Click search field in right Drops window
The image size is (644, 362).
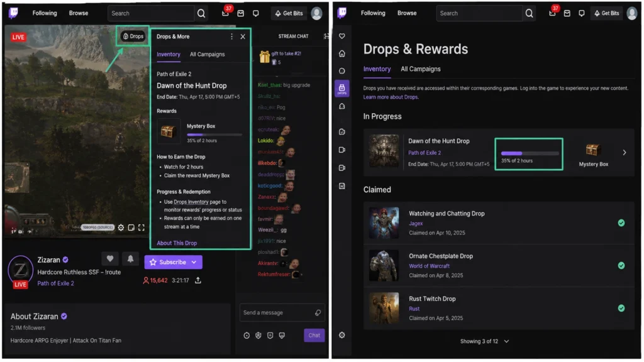[x=480, y=13]
